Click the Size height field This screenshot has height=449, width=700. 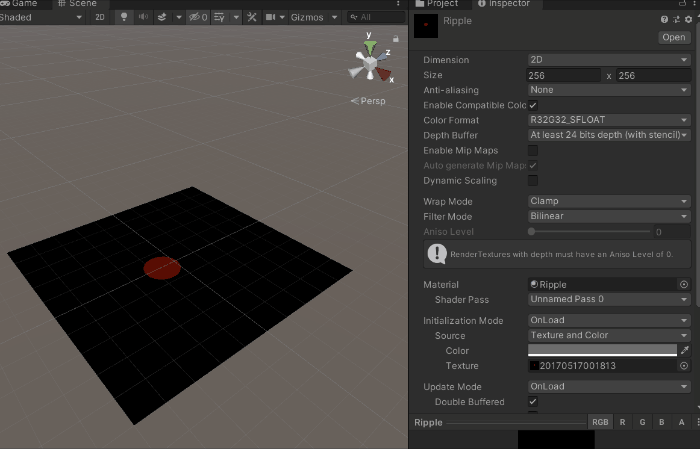pyautogui.click(x=654, y=75)
